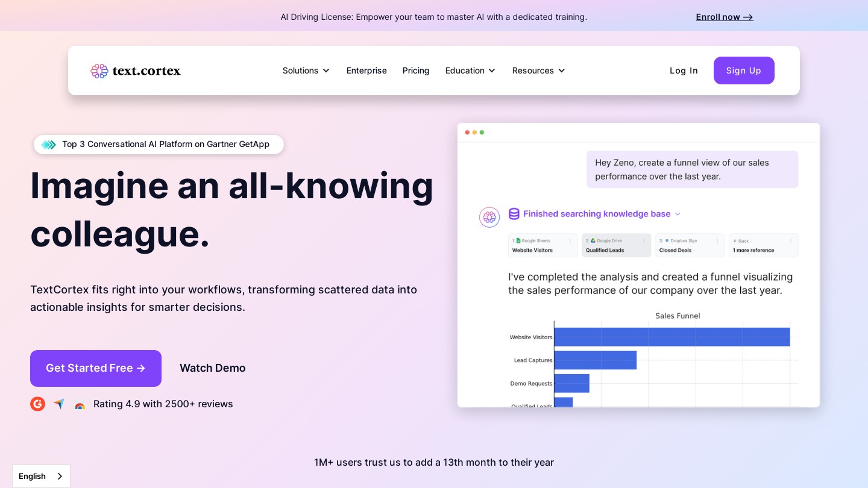Viewport: 868px width, 488px height.
Task: Click the Enroll now link
Action: point(724,17)
